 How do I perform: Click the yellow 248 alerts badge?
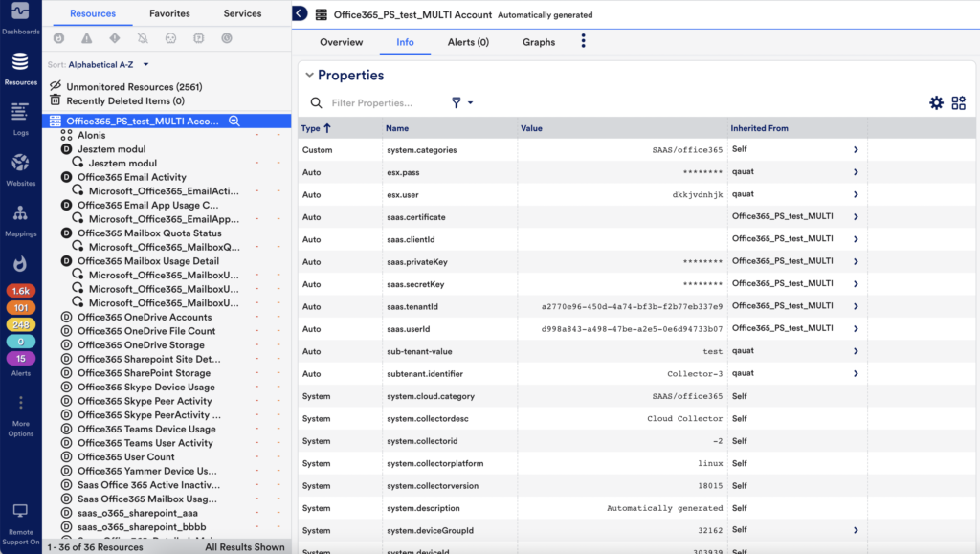(21, 324)
